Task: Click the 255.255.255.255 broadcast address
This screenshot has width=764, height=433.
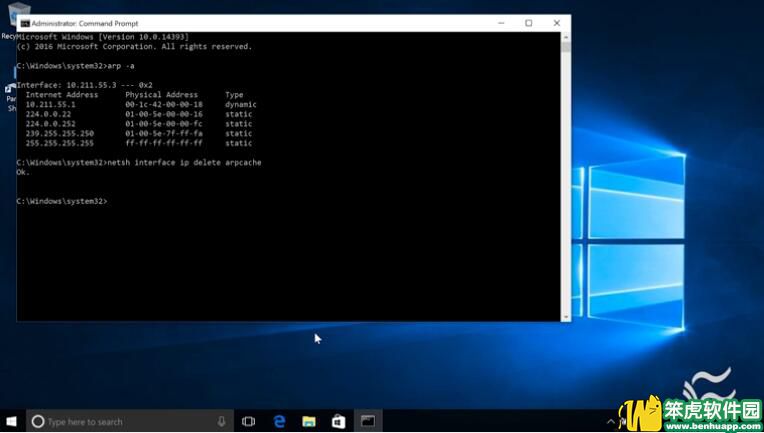Action: click(x=59, y=143)
